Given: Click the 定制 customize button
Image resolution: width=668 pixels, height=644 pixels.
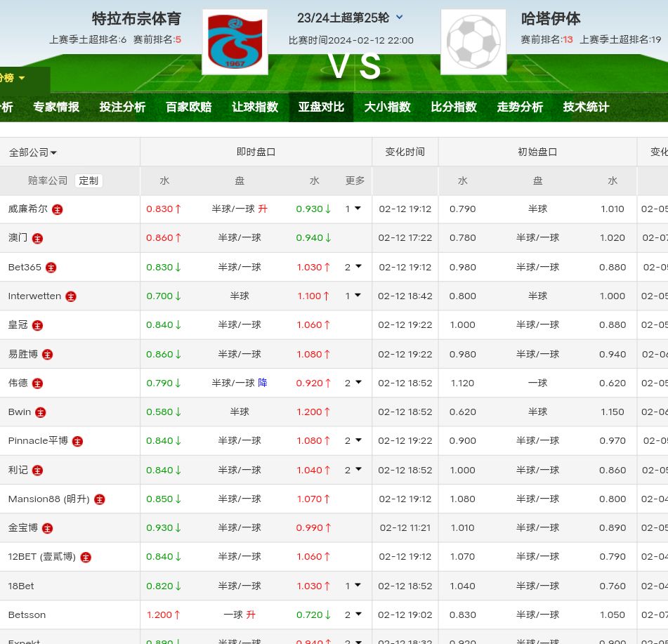Looking at the screenshot, I should point(89,180).
